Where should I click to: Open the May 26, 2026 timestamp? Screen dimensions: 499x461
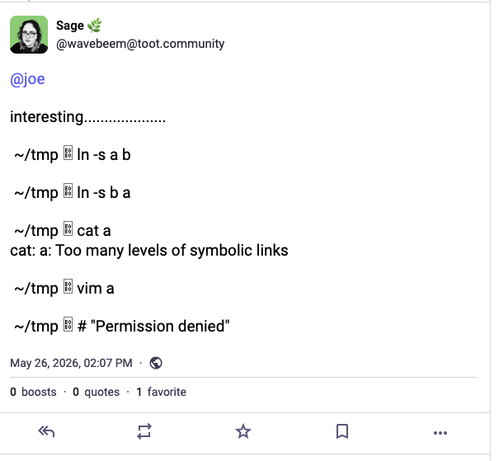71,363
